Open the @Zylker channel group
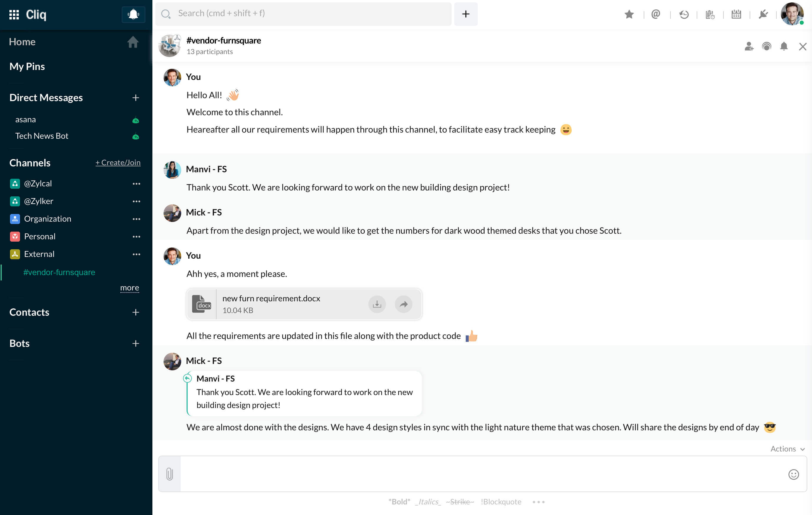Screen dimensions: 812x515 (39, 201)
